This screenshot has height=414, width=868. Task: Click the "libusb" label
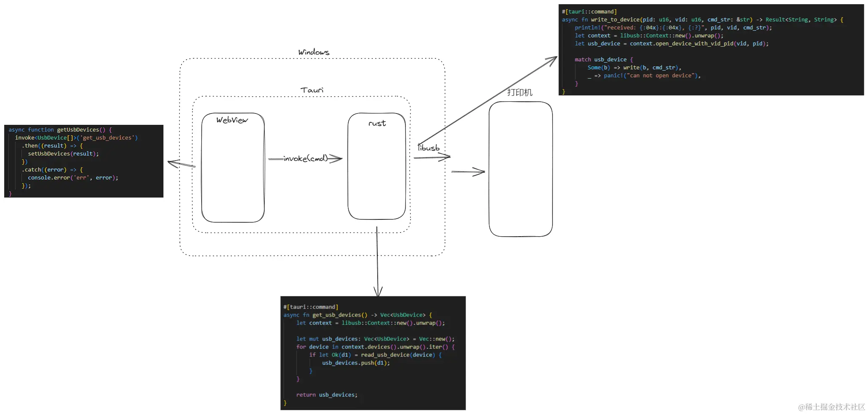[429, 148]
